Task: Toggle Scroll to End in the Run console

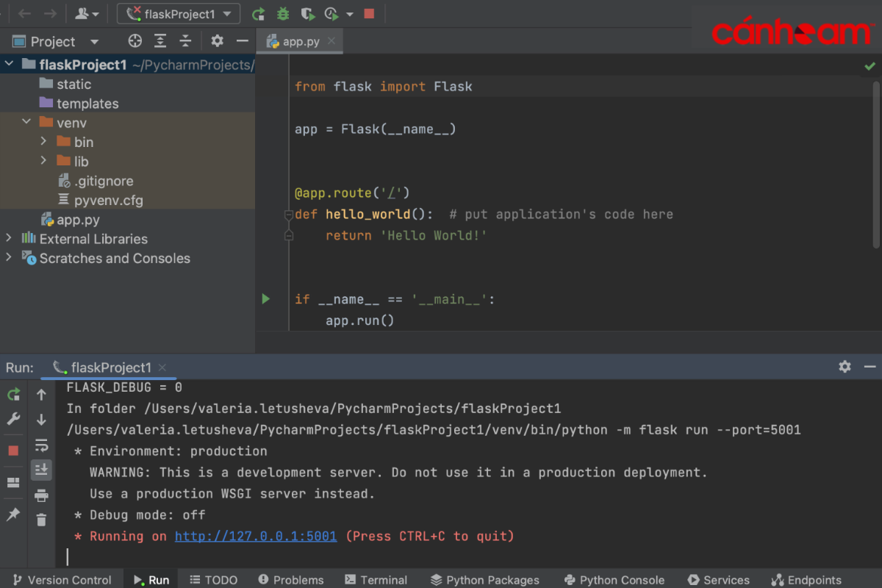Action: 41,469
